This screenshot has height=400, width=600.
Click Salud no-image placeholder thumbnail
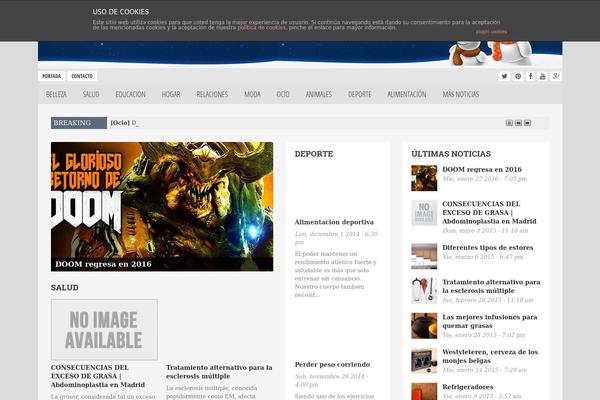(104, 330)
